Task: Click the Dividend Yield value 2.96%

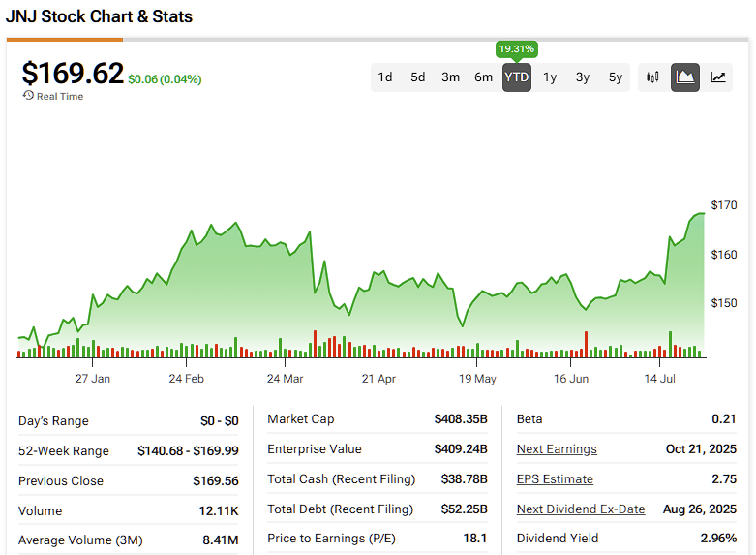Action: coord(718,539)
